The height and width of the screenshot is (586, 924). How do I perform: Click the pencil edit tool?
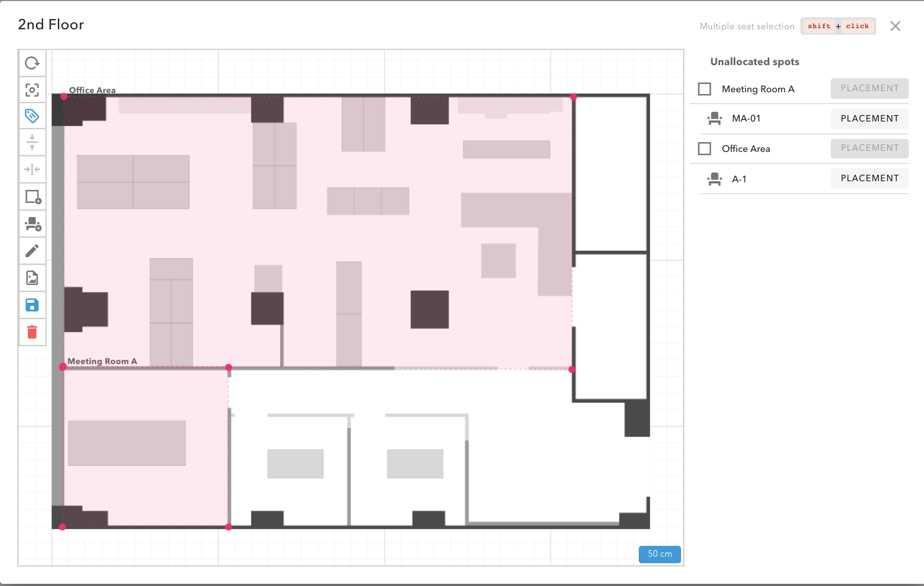pos(32,251)
